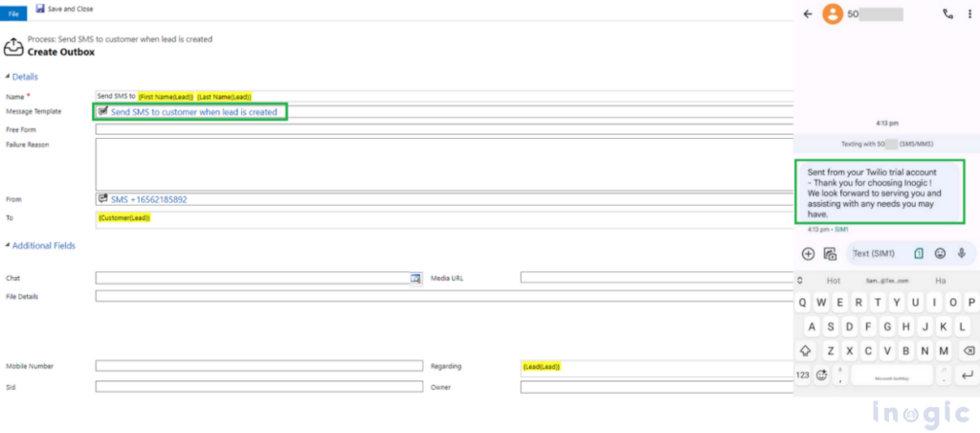Image resolution: width=980 pixels, height=433 pixels.
Task: Select the email keyboard suggestion
Action: tap(887, 281)
